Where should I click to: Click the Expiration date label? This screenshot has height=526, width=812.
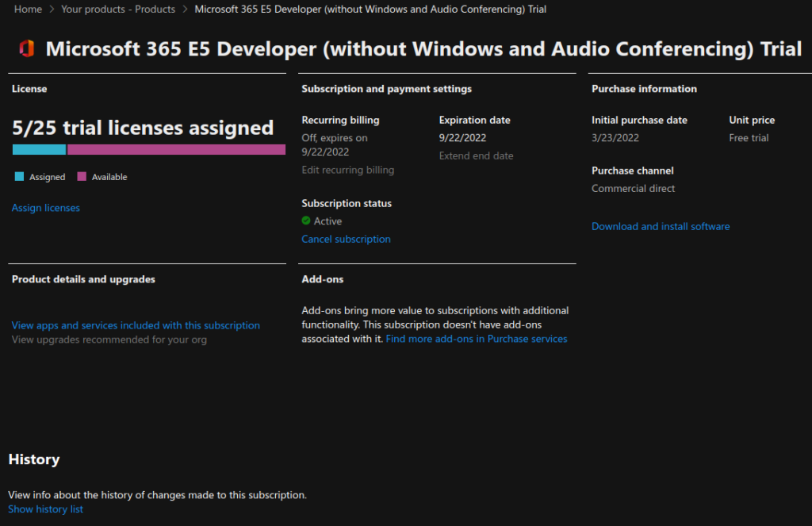474,121
